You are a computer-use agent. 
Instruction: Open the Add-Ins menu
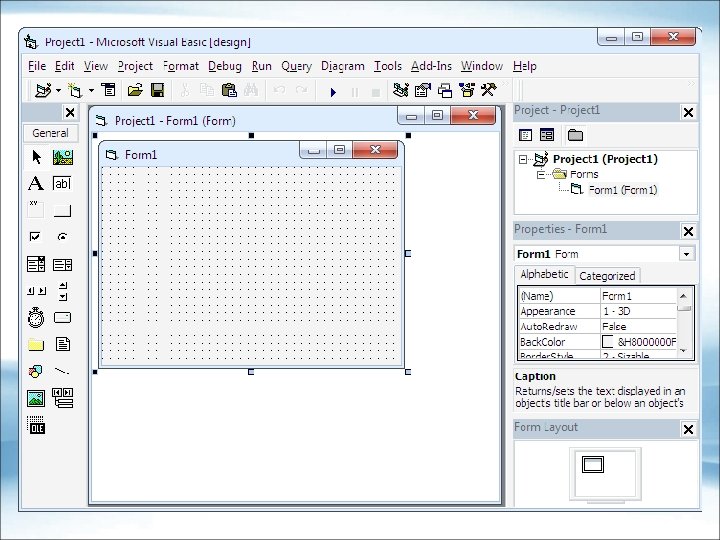[431, 66]
